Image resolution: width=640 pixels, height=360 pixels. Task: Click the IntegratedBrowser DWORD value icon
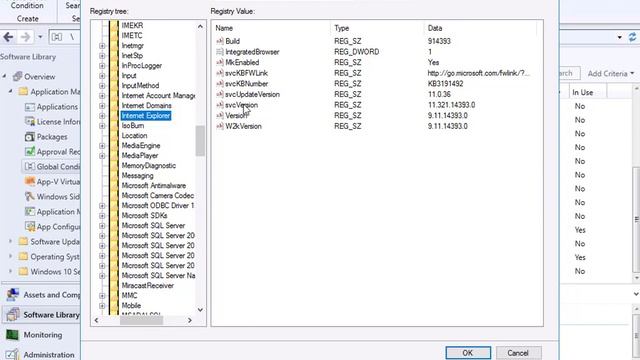point(220,51)
